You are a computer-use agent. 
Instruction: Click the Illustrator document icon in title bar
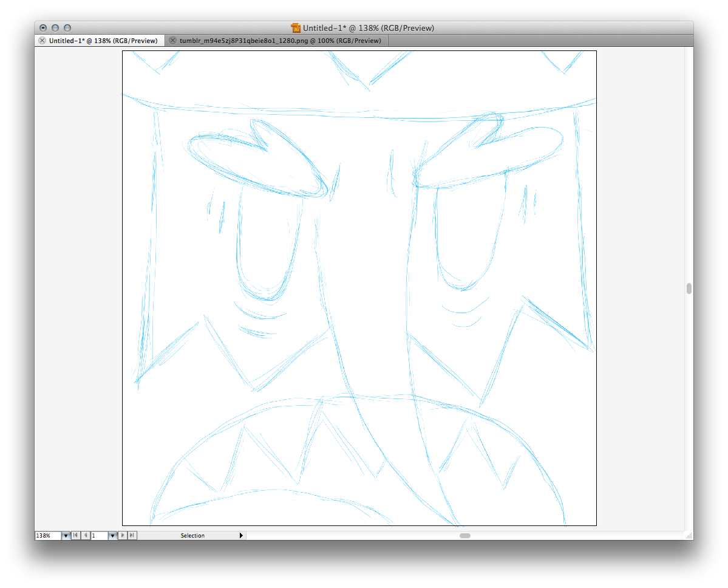(x=296, y=28)
